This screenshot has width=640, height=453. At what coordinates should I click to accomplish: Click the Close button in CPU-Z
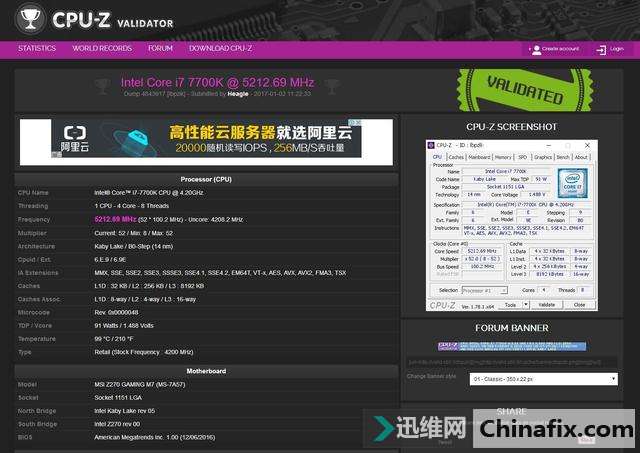pos(580,305)
